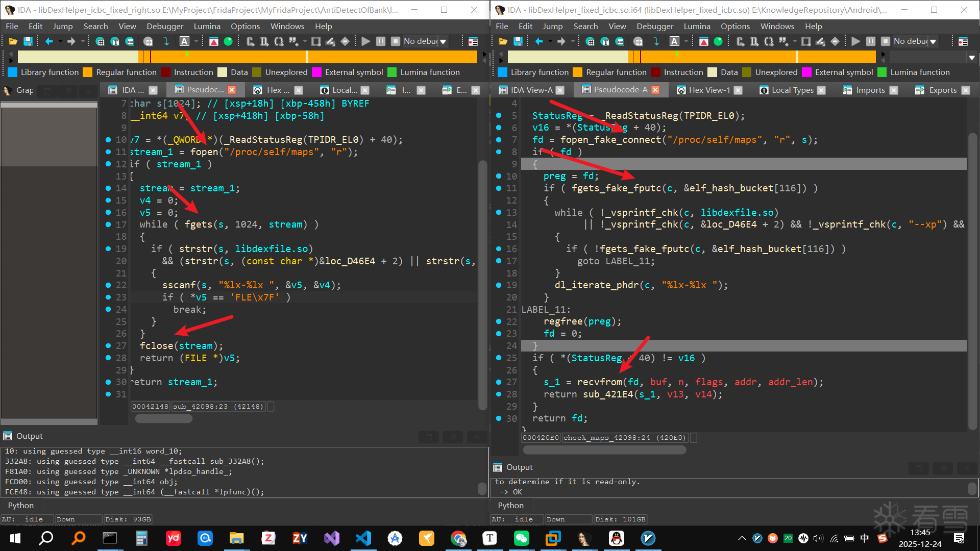
Task: Open the right window 'No debugger' dropdown
Action: click(933, 41)
